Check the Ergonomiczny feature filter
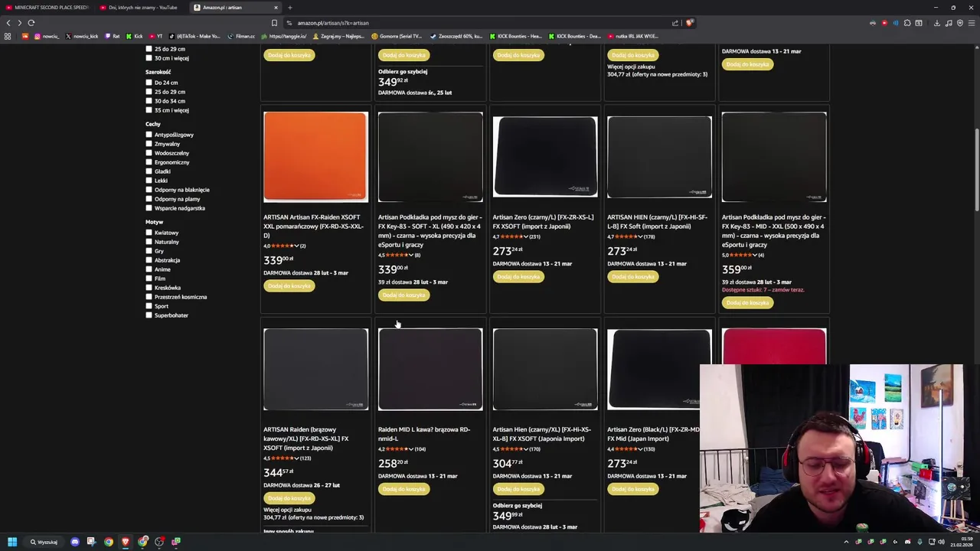The height and width of the screenshot is (551, 980). point(149,162)
